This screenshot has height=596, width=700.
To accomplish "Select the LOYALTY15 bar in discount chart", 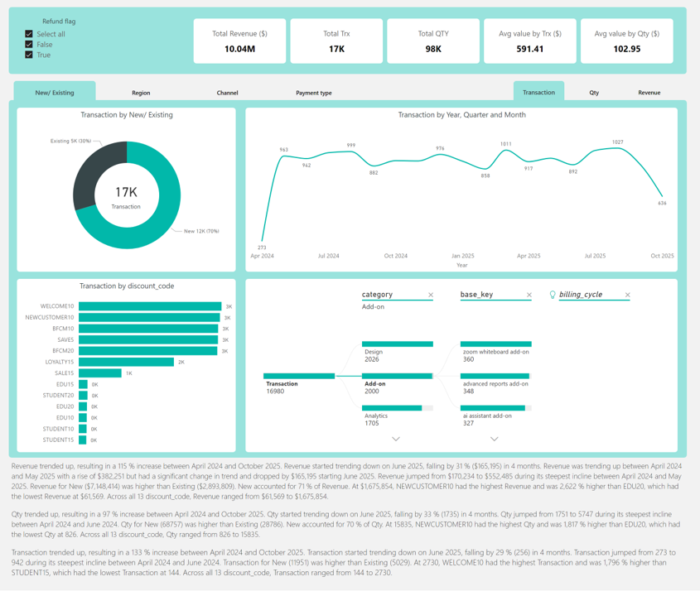I will click(126, 362).
